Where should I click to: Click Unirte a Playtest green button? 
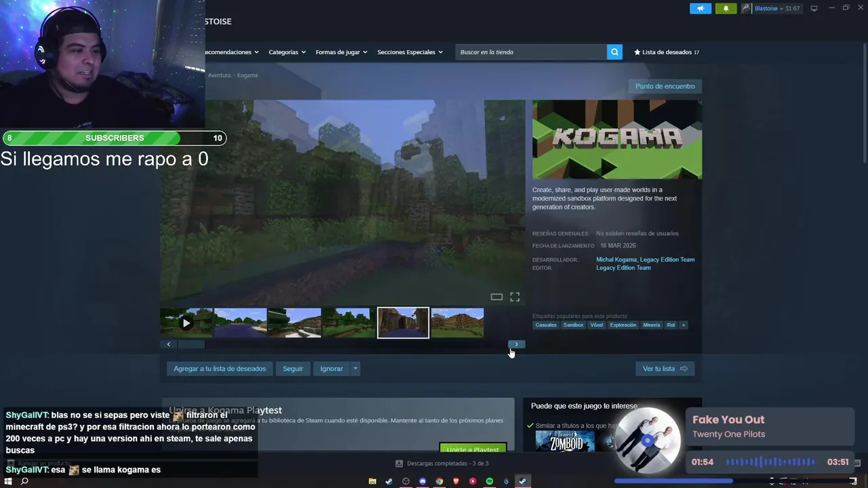click(473, 448)
